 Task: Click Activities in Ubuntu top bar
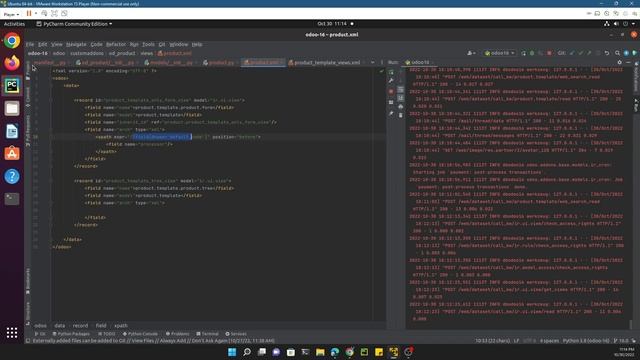[14, 24]
